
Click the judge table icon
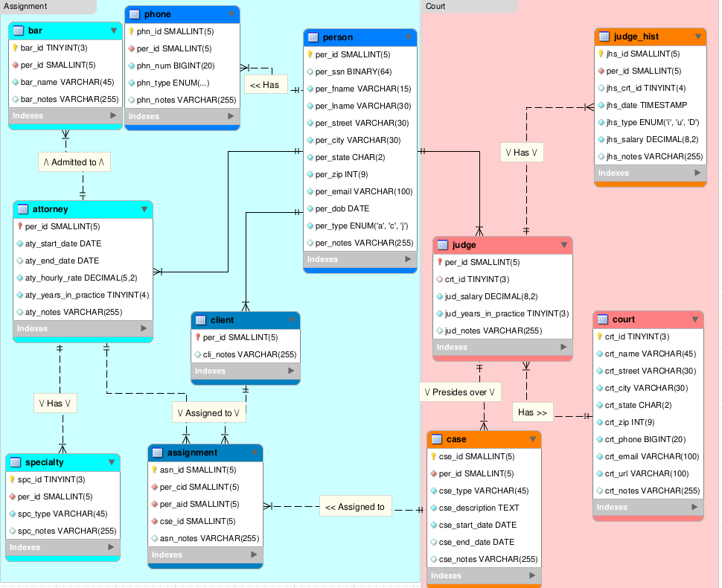coord(442,245)
